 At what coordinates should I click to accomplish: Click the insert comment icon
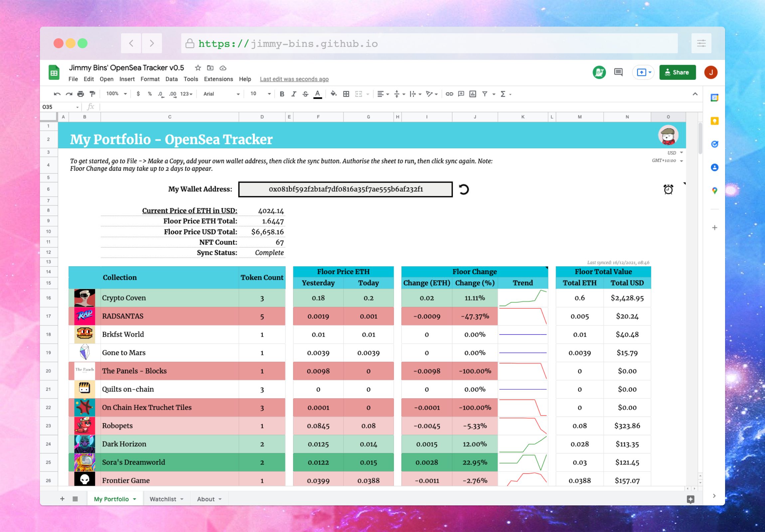461,94
